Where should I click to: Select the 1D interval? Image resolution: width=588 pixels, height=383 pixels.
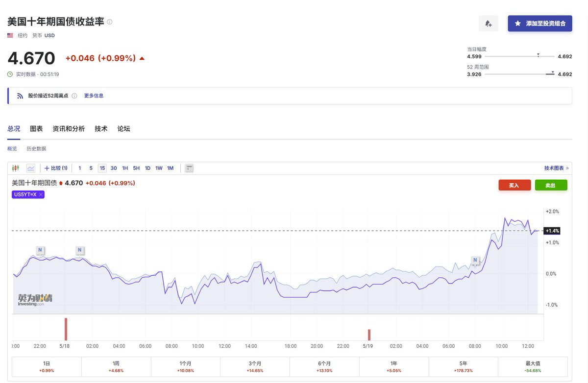click(147, 168)
